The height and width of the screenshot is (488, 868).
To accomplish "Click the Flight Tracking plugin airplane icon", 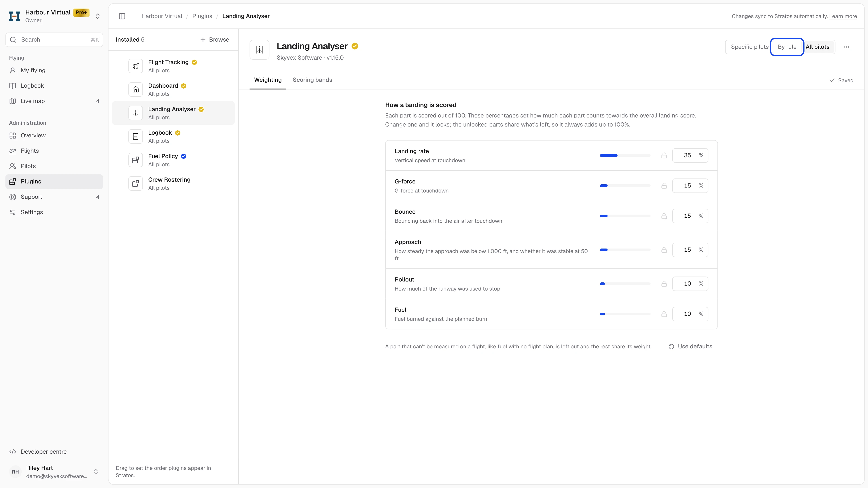I will pos(135,66).
